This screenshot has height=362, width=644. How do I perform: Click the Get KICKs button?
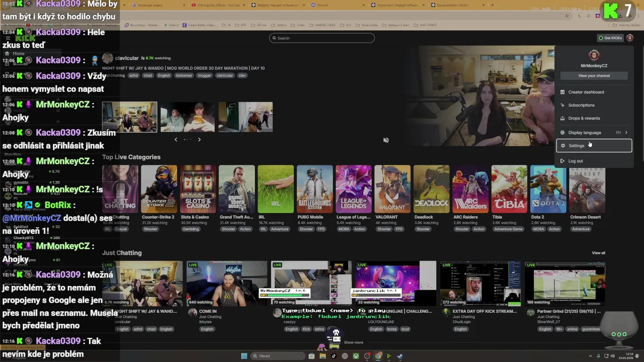pyautogui.click(x=610, y=38)
